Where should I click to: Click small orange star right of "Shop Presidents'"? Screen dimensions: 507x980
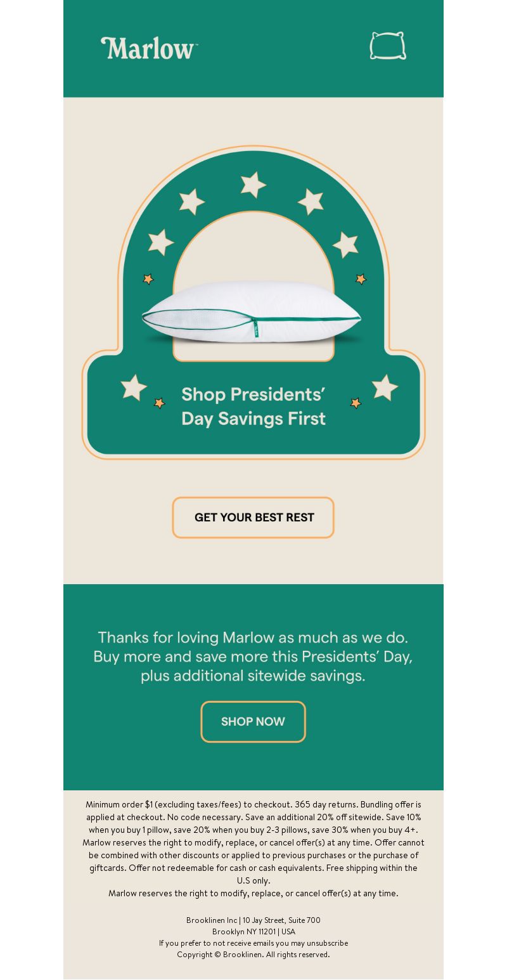point(356,403)
